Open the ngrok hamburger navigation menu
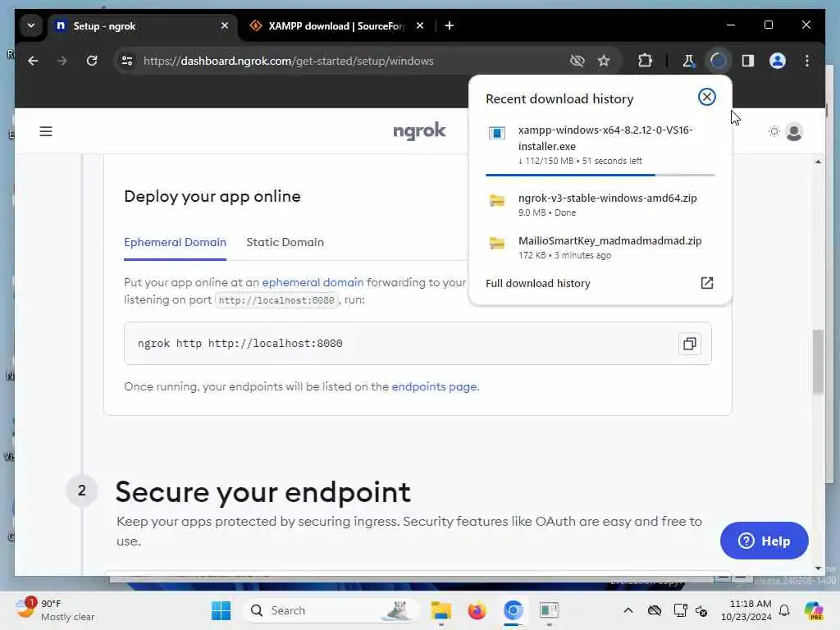The image size is (840, 630). (46, 131)
